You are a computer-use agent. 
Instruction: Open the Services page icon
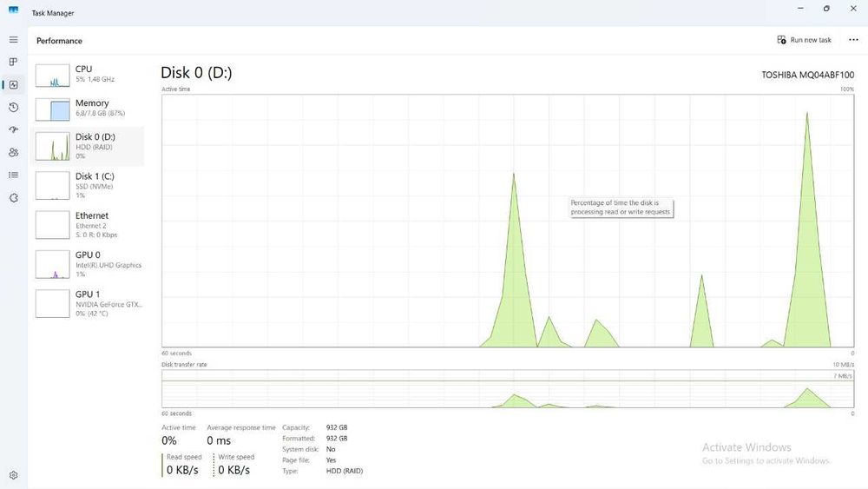(x=13, y=198)
